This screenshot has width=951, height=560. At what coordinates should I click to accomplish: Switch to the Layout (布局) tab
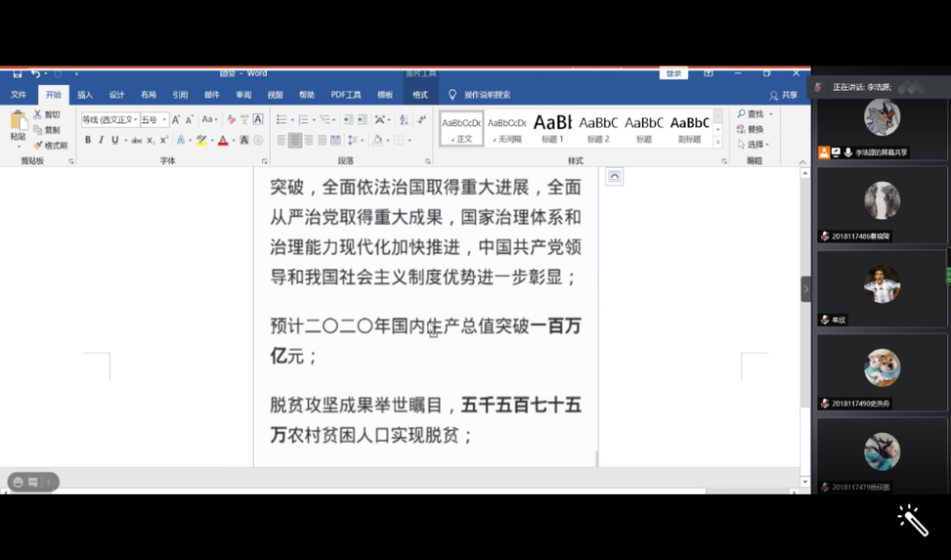pyautogui.click(x=148, y=94)
